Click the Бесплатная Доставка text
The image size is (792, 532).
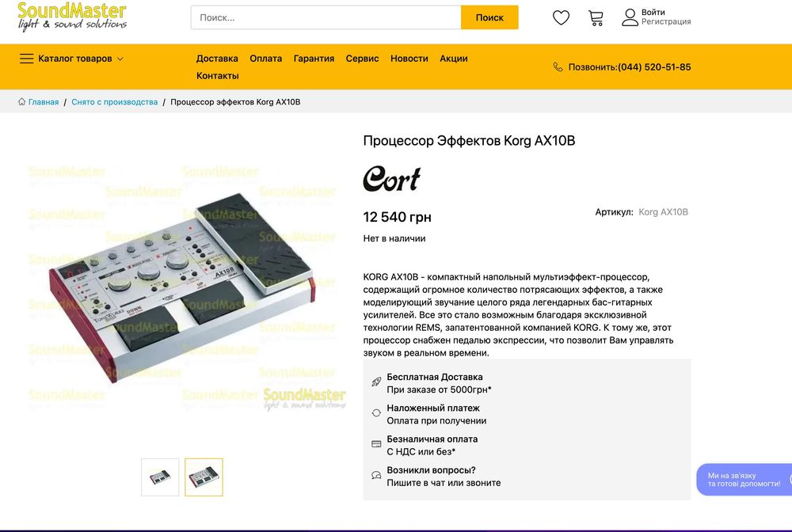click(434, 377)
